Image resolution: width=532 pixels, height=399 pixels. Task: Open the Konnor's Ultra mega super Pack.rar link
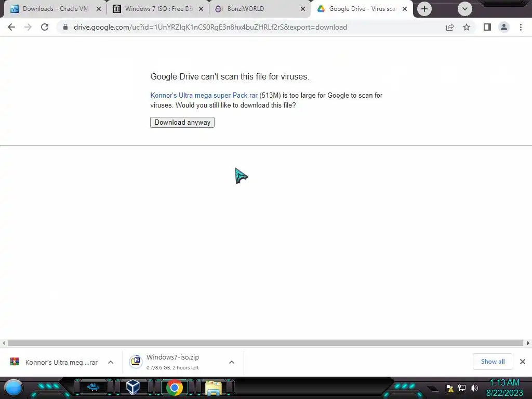tap(204, 96)
